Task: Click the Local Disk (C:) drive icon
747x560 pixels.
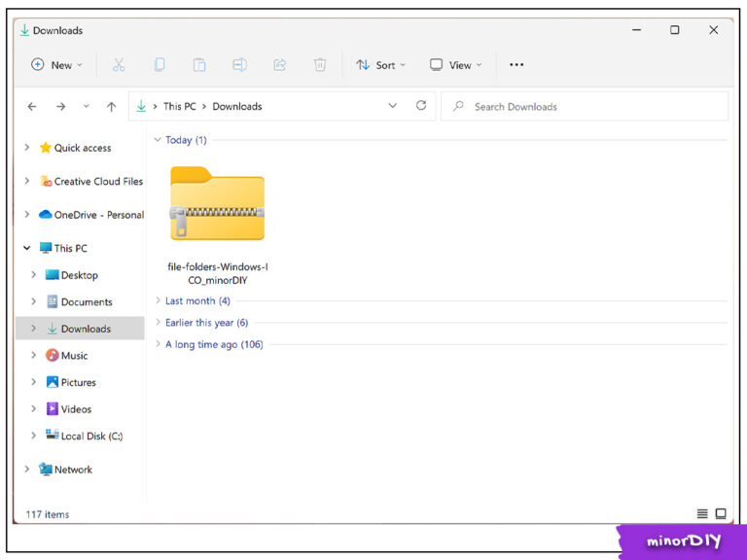Action: 52,435
